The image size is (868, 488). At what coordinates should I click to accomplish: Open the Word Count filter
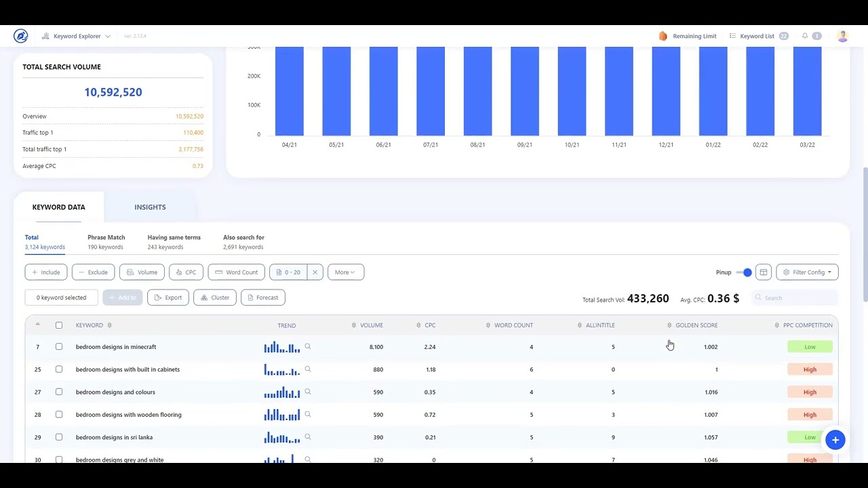point(236,272)
